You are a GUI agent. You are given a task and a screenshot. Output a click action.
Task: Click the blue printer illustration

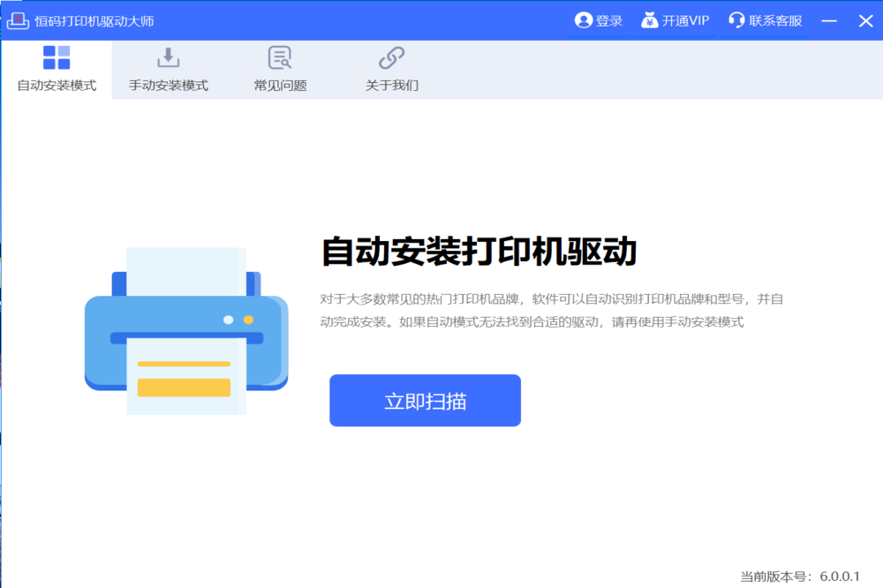pyautogui.click(x=186, y=332)
